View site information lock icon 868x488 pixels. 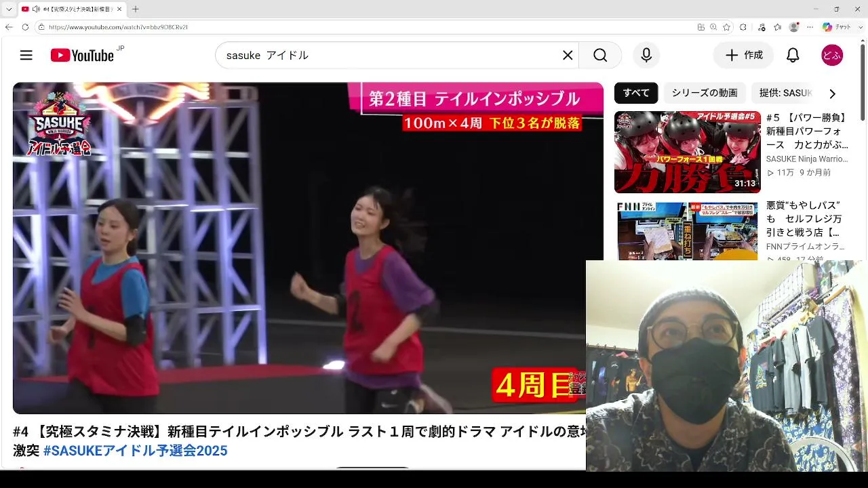(41, 27)
